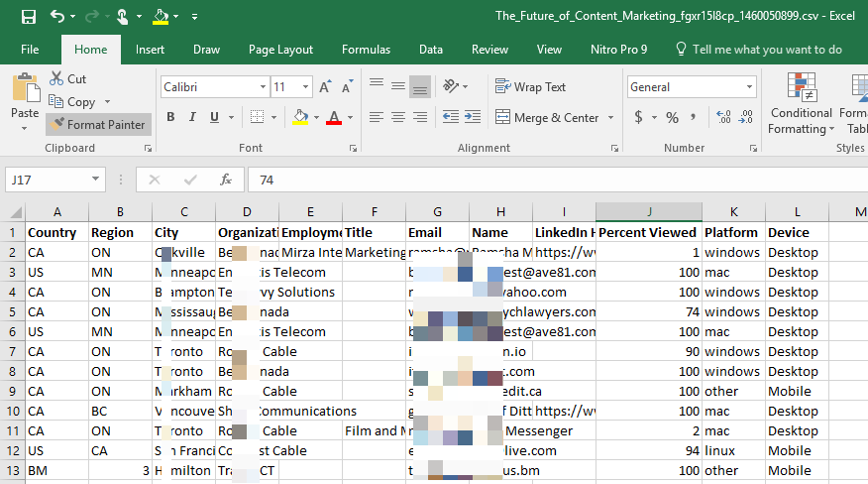This screenshot has width=868, height=484.
Task: Align text right
Action: [420, 117]
